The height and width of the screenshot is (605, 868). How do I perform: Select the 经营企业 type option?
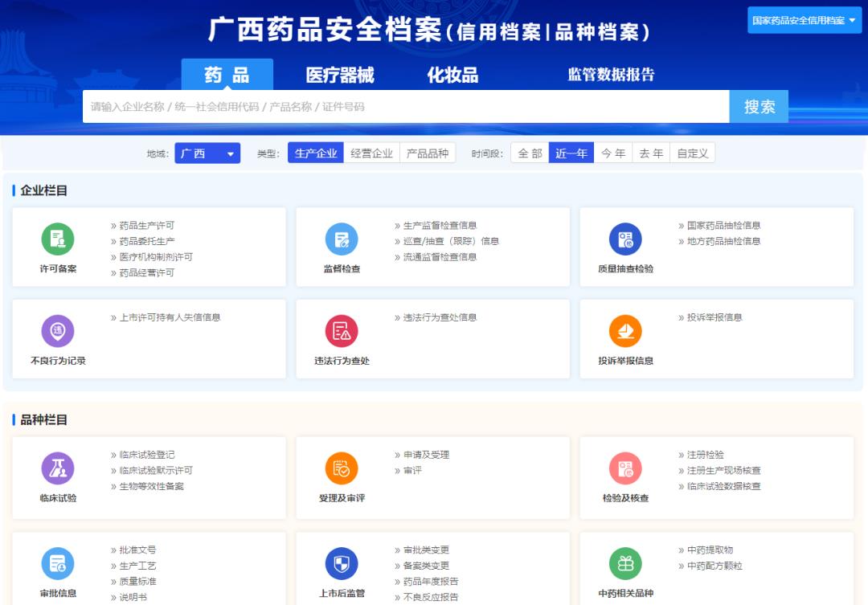(x=371, y=153)
